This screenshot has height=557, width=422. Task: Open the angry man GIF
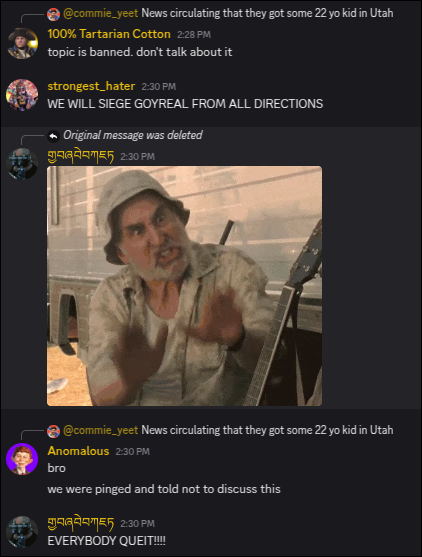[184, 286]
